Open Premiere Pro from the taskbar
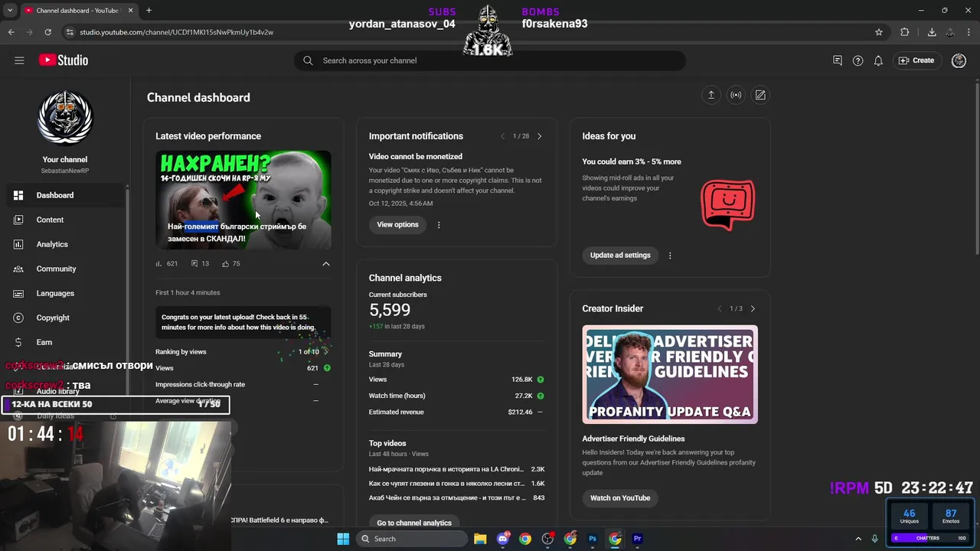The width and height of the screenshot is (980, 551). [x=637, y=539]
